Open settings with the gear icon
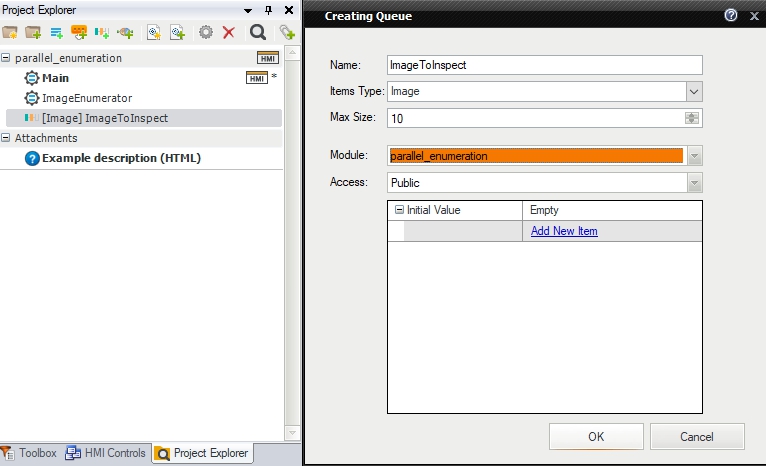The width and height of the screenshot is (766, 466). coord(206,33)
